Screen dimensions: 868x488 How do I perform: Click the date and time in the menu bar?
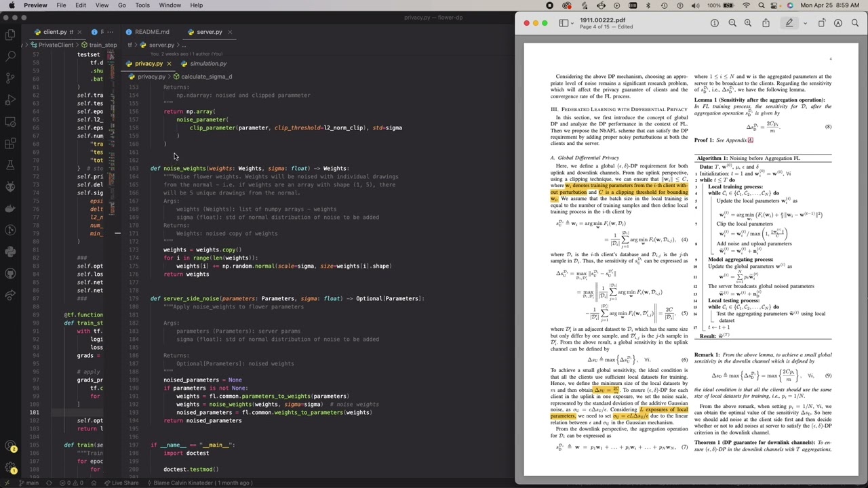[830, 5]
